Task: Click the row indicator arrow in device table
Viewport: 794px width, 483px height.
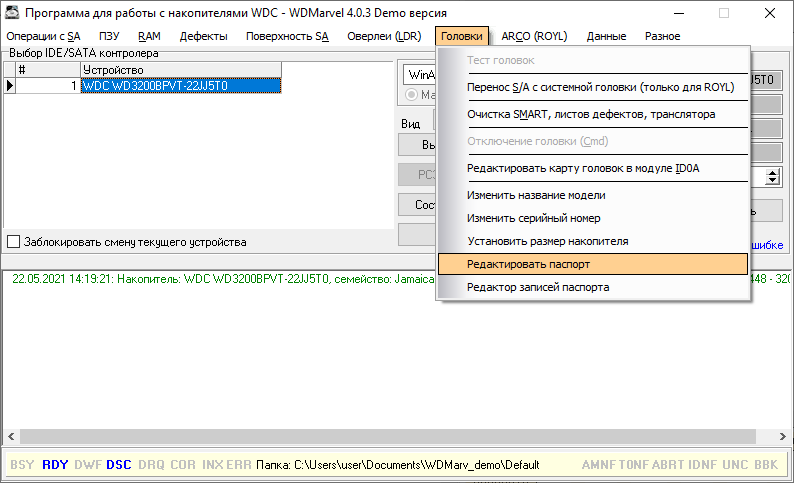Action: click(x=10, y=86)
